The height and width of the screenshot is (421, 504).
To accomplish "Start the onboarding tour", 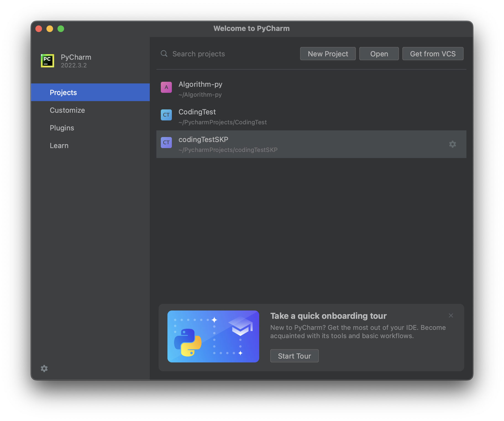I will pos(295,356).
